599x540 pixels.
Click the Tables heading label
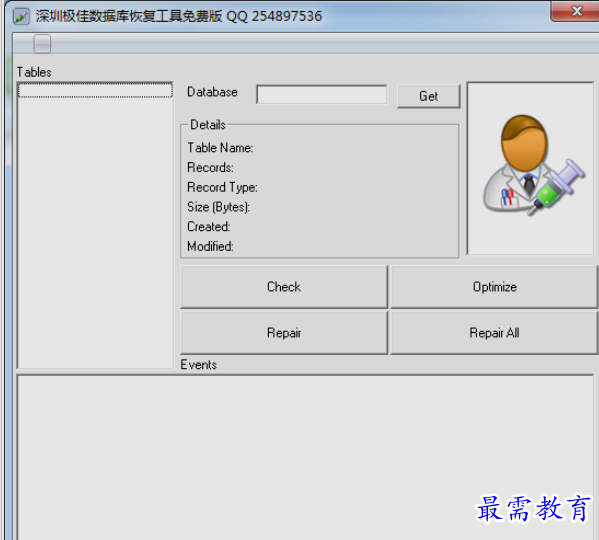(34, 72)
